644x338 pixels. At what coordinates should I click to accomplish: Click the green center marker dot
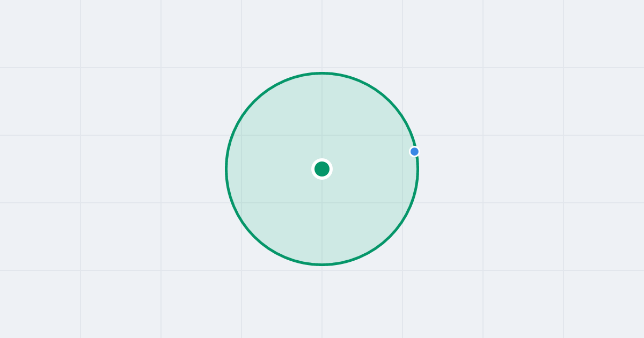322,169
